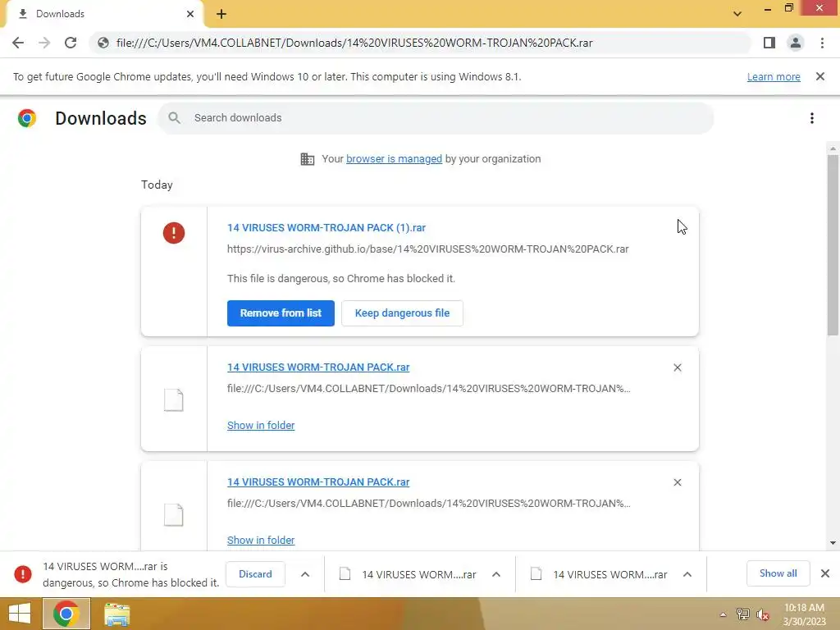Click the Chrome logo beside Downloads

tap(27, 118)
